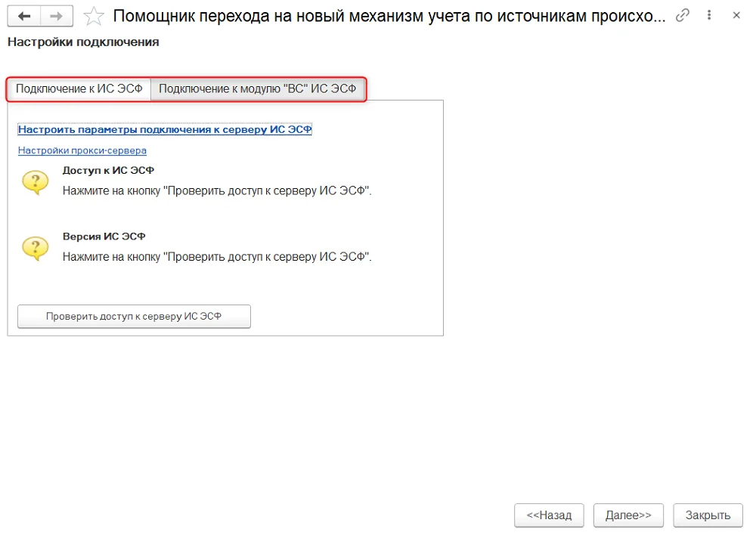Click the '<<Назад' button
This screenshot has width=756, height=535.
[x=549, y=515]
